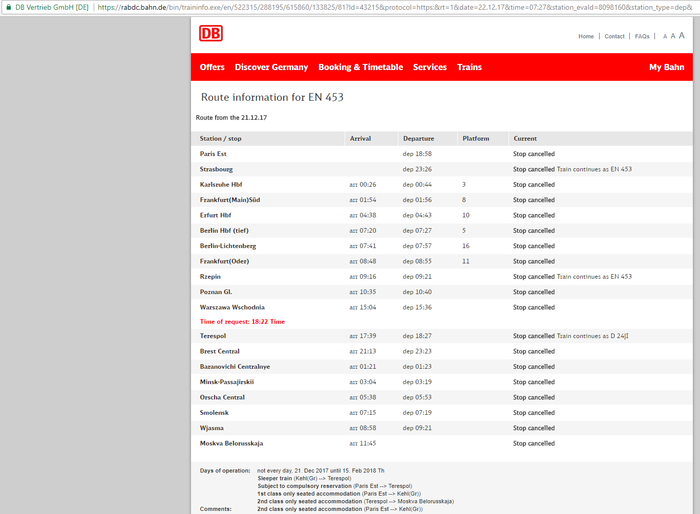The image size is (700, 514).
Task: Open My Bahn account section
Action: 666,67
